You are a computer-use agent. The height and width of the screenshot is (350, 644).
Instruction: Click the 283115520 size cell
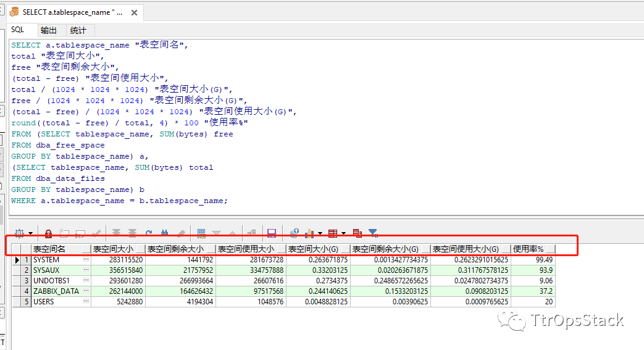click(x=118, y=260)
